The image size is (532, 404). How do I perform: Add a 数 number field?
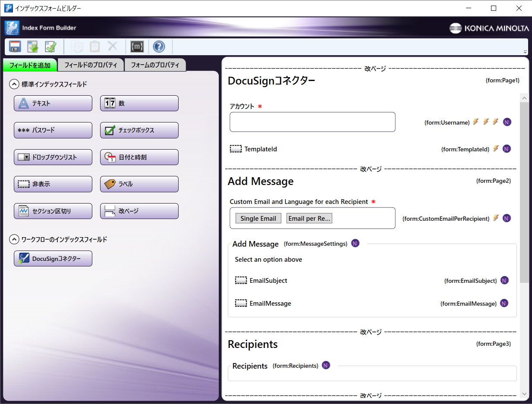point(139,103)
